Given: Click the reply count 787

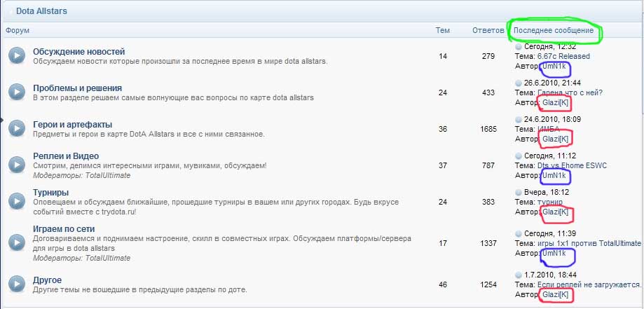Looking at the screenshot, I should [x=488, y=165].
